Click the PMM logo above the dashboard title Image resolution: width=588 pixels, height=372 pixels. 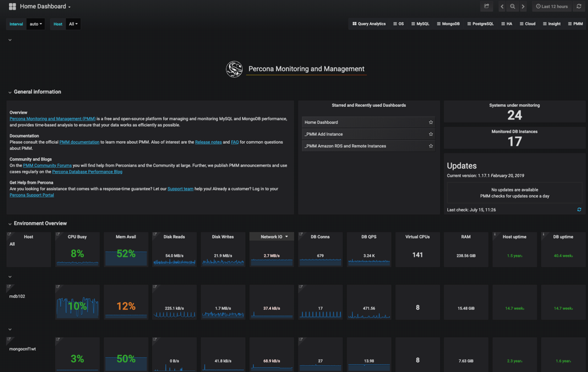[234, 69]
